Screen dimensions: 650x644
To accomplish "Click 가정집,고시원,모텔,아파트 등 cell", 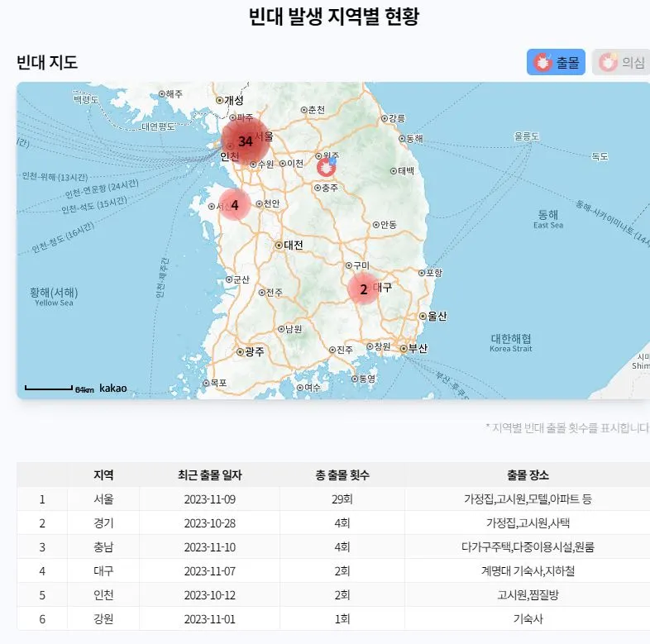I will 528,499.
